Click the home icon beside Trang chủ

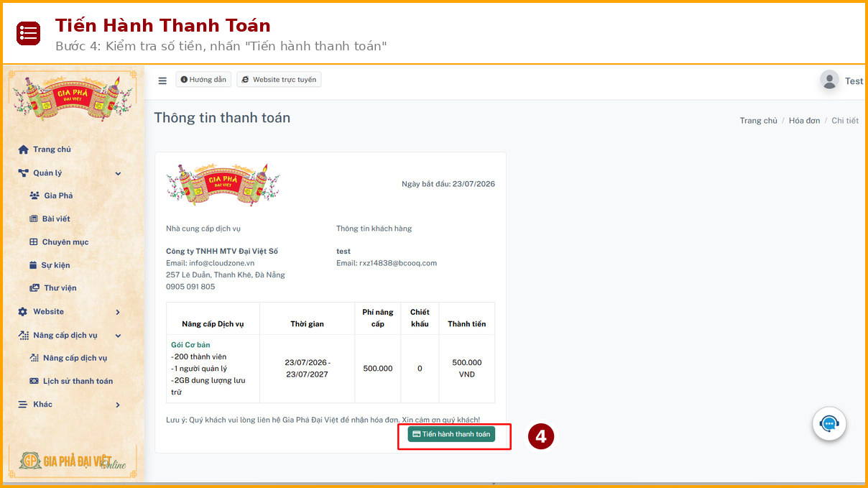point(23,149)
